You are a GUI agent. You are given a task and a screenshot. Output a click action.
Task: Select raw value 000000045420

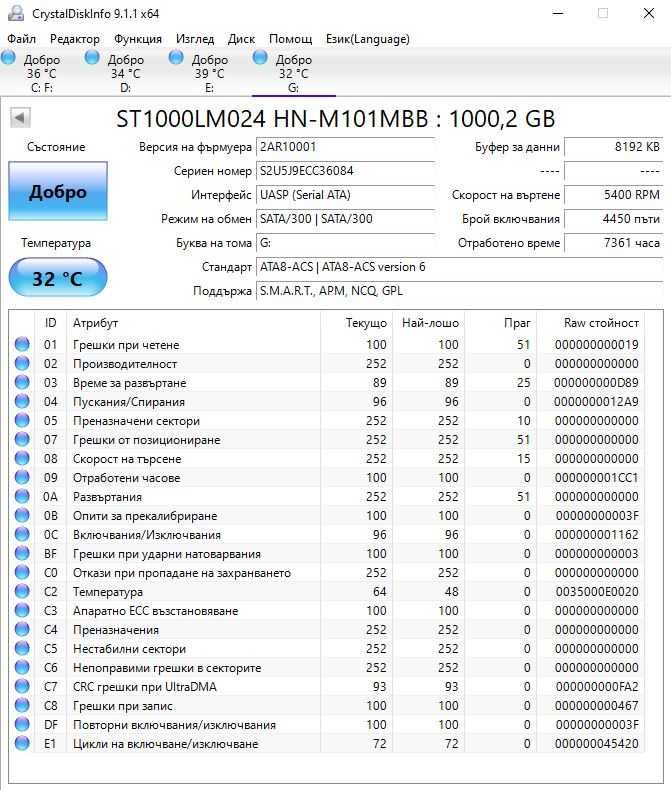597,744
